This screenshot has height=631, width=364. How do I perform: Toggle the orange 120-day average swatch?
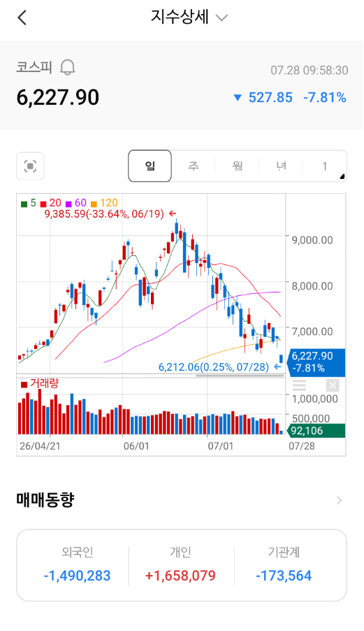tap(94, 204)
